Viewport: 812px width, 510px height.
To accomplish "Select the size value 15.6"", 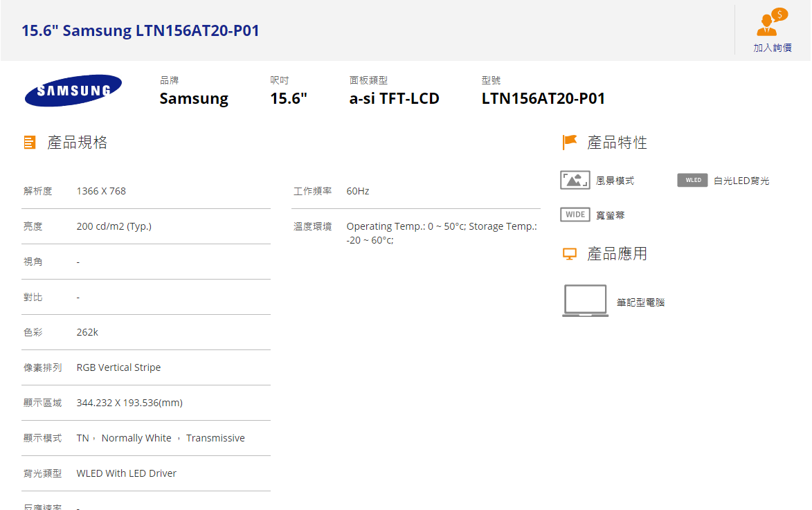I will 289,98.
